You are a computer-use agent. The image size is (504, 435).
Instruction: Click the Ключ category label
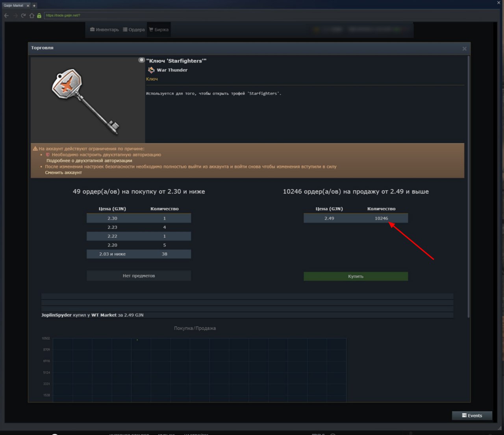coord(152,79)
